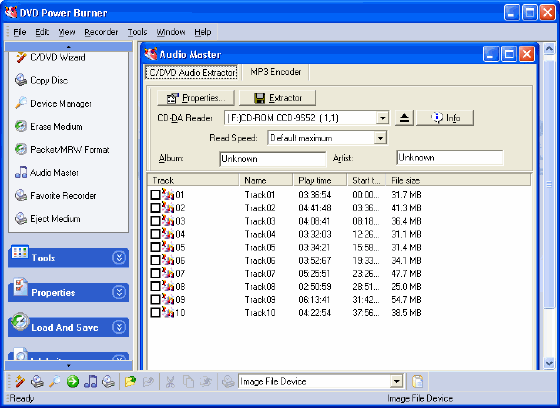This screenshot has width=560, height=408.
Task: Click the copy disc icon in bottom toolbar
Action: 37,382
